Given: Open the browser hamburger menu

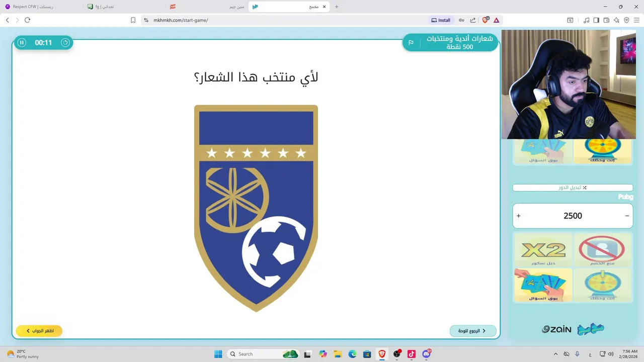Looking at the screenshot, I should tap(636, 20).
